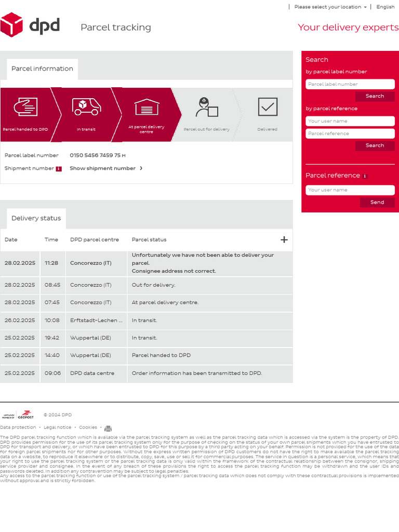
Task: Open the Cookies link
Action: click(88, 428)
